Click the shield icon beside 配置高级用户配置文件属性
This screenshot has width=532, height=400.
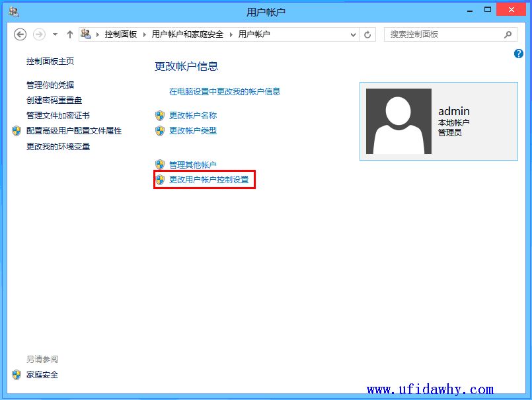click(x=17, y=131)
